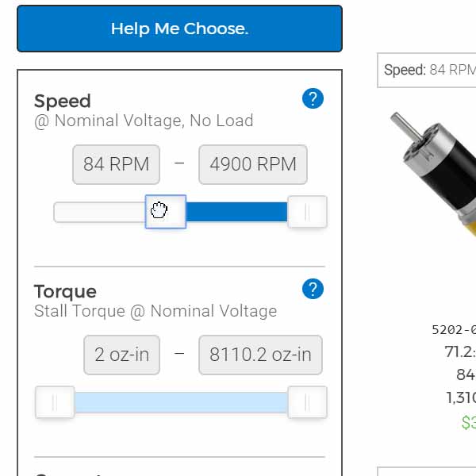Click the minimum speed 84 RPM field

coord(116,164)
